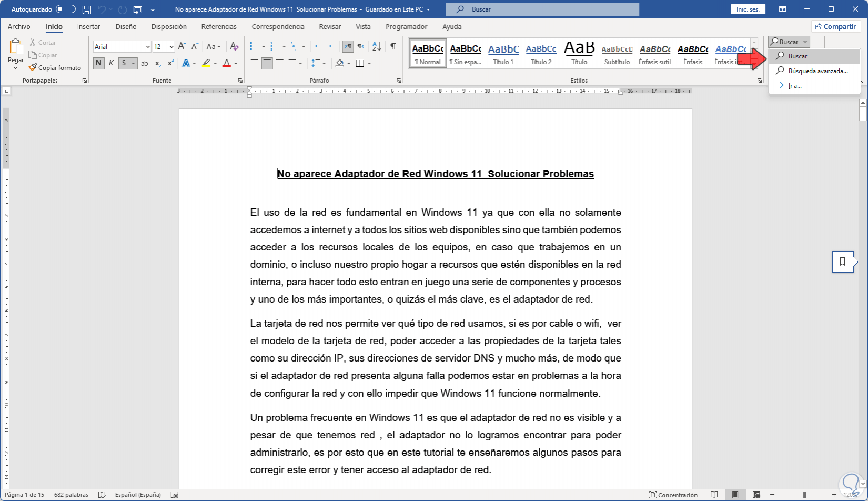
Task: Click the Format Painter brush icon
Action: click(x=33, y=67)
